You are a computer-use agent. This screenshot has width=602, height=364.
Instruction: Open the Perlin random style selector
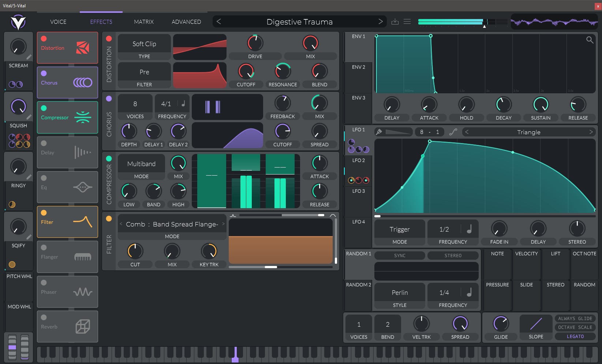click(x=400, y=293)
